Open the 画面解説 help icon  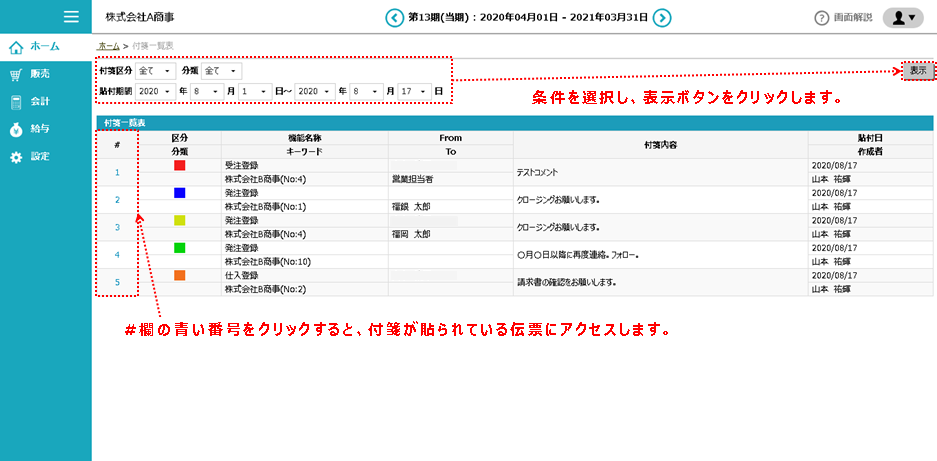(822, 18)
